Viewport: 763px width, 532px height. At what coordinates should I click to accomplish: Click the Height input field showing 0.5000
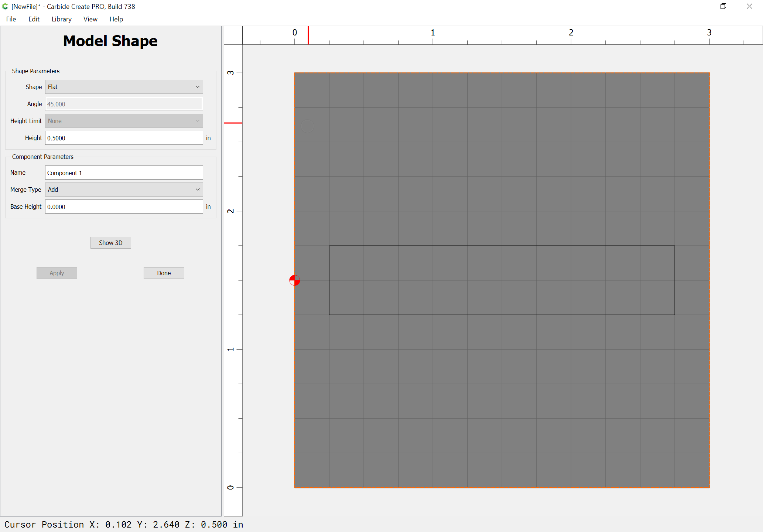tap(124, 138)
